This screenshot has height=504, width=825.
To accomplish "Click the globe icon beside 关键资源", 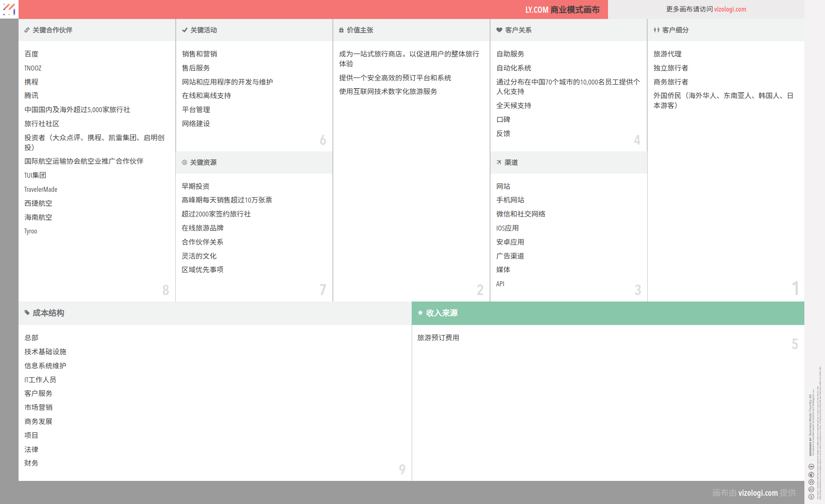I will tap(184, 163).
